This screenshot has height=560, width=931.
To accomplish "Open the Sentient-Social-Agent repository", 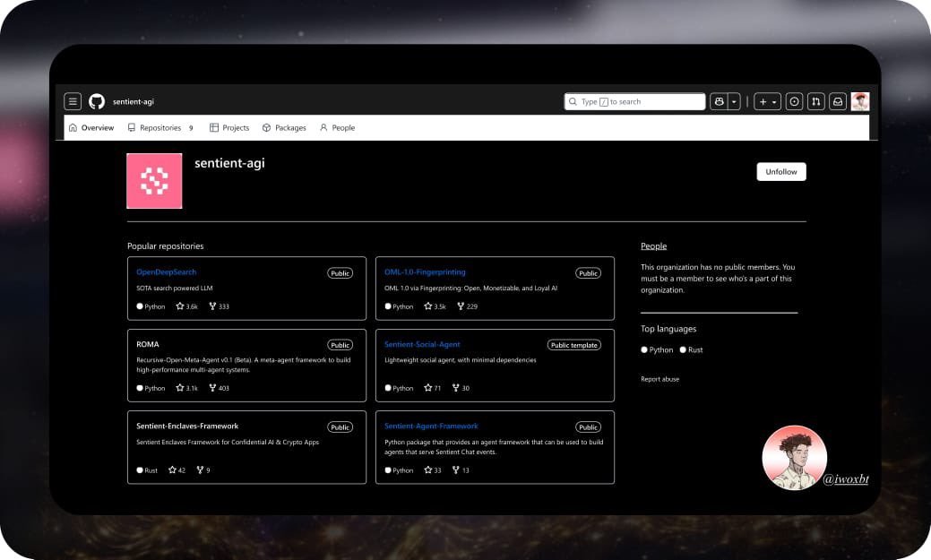I will (x=422, y=344).
